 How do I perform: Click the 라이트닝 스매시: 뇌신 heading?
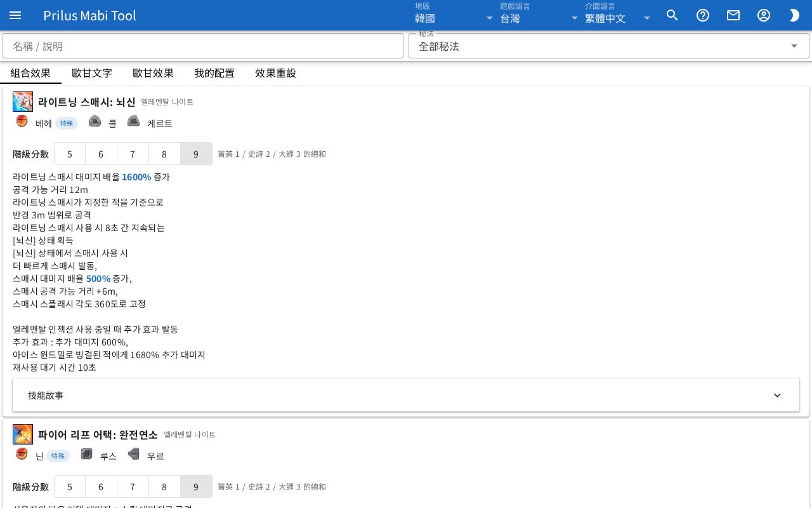(87, 102)
